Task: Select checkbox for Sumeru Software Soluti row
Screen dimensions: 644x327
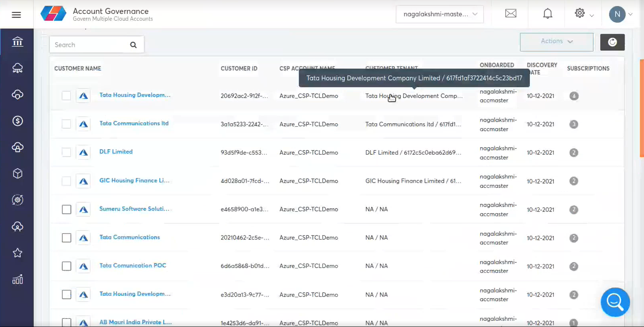Action: click(x=66, y=209)
